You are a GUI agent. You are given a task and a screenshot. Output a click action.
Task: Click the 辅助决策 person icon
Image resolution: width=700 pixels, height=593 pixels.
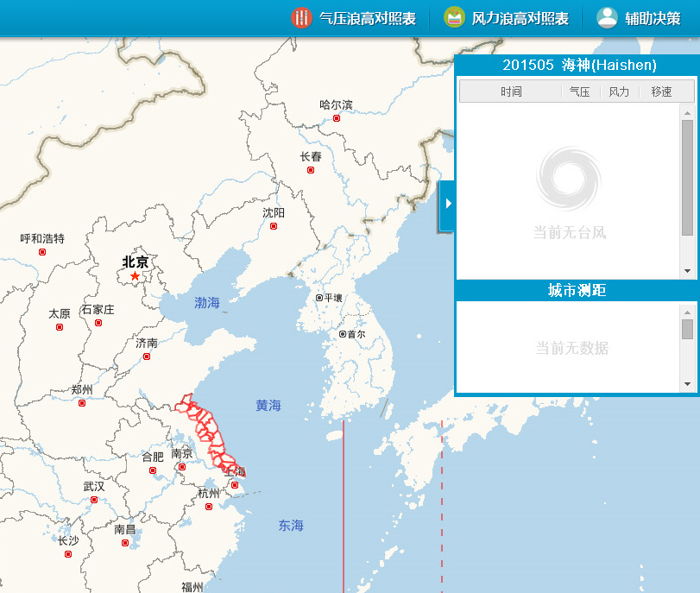608,18
